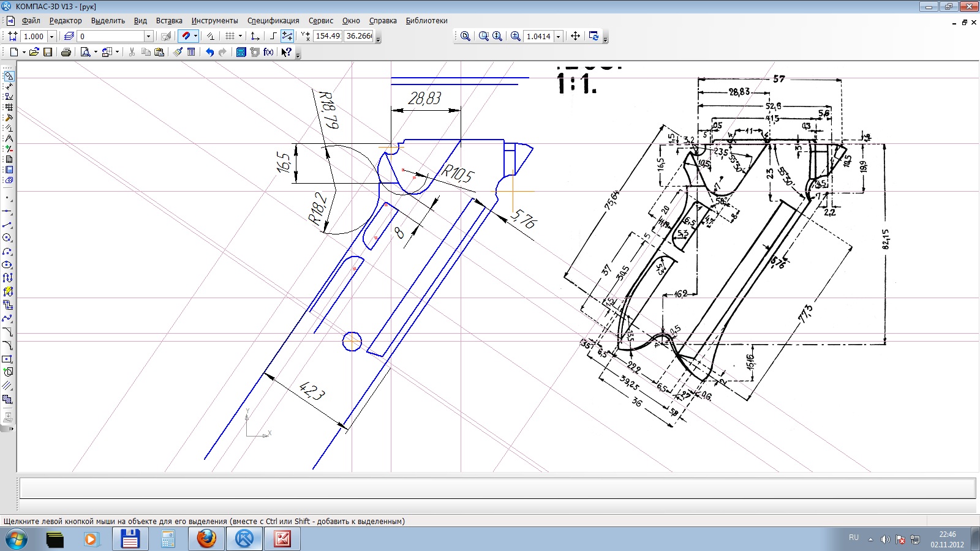Click the X coordinate field showing 154.49
The height and width of the screenshot is (551, 980).
[x=328, y=36]
